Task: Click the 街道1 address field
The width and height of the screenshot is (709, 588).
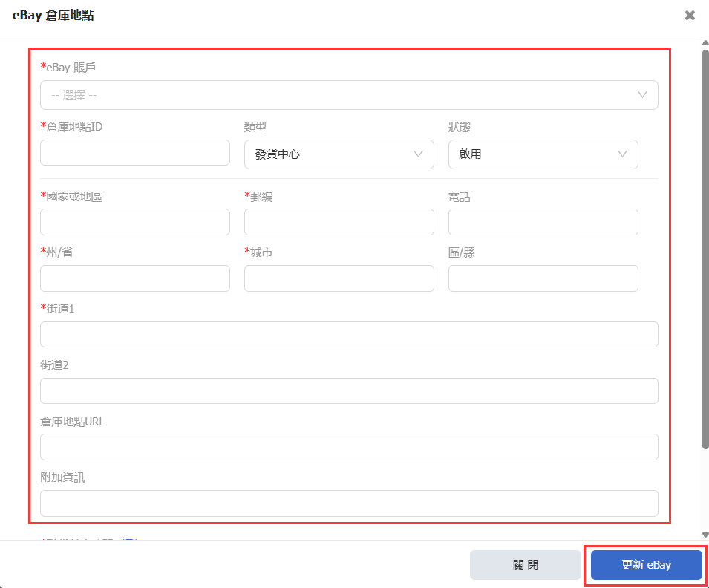Action: tap(349, 335)
